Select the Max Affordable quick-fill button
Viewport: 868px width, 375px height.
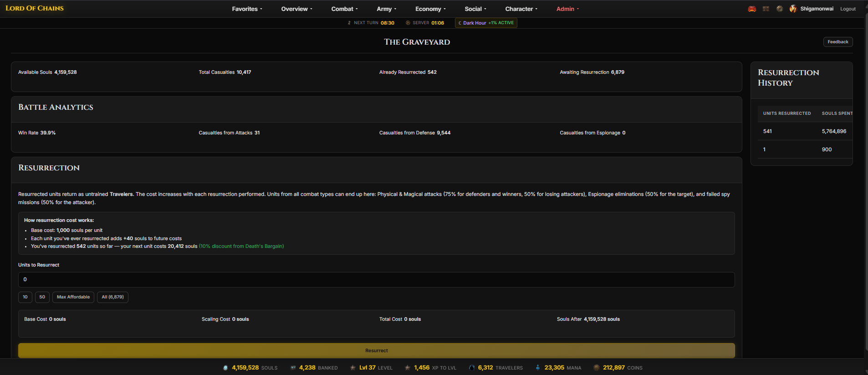click(73, 297)
